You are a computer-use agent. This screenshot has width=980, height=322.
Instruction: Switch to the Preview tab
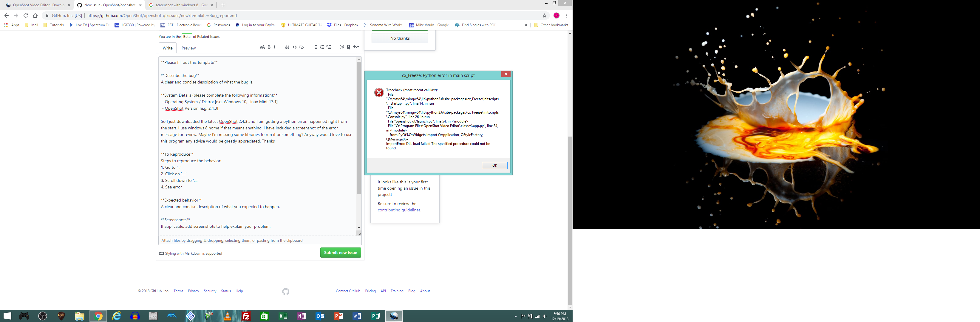(188, 48)
